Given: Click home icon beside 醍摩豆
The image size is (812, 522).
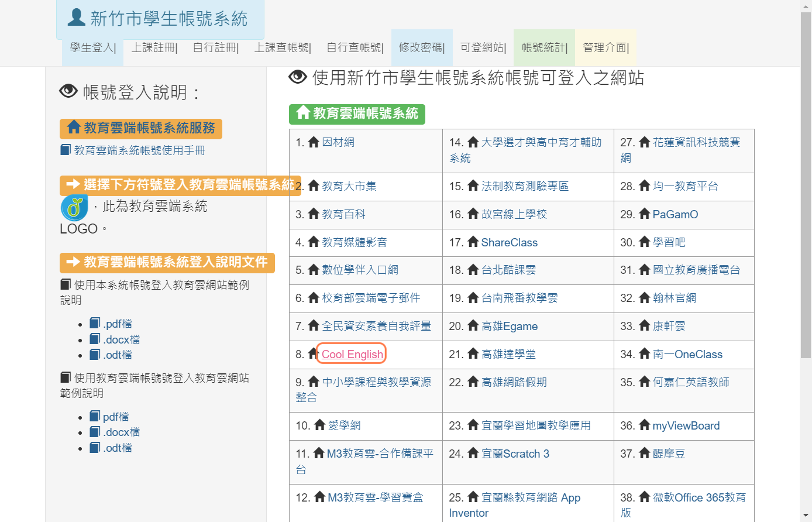Looking at the screenshot, I should [645, 453].
